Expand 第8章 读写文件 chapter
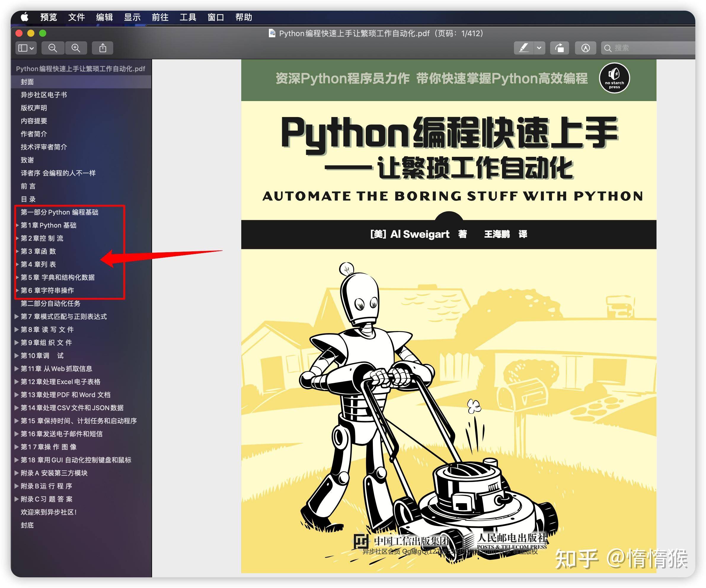706x588 pixels. click(17, 330)
